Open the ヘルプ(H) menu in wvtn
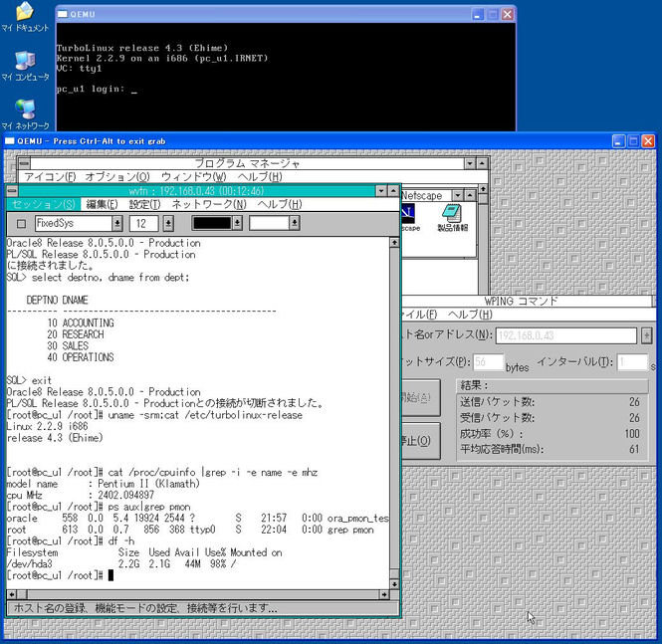This screenshot has width=662, height=644. 280,205
